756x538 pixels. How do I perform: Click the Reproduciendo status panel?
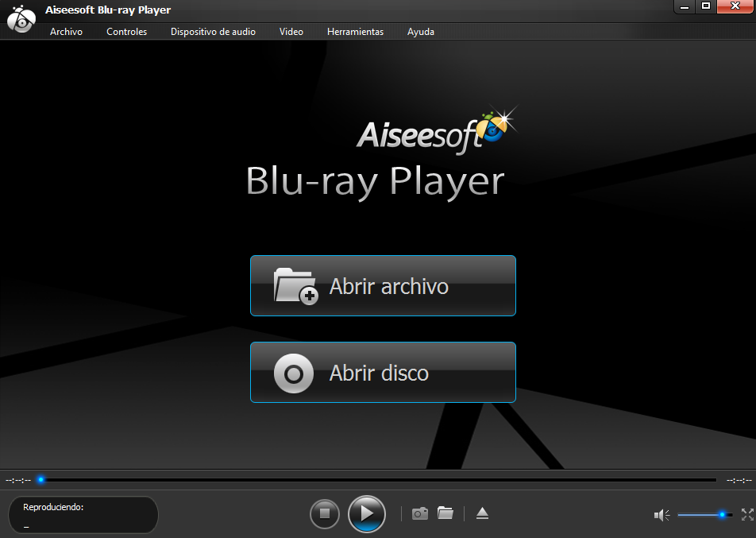pyautogui.click(x=83, y=515)
